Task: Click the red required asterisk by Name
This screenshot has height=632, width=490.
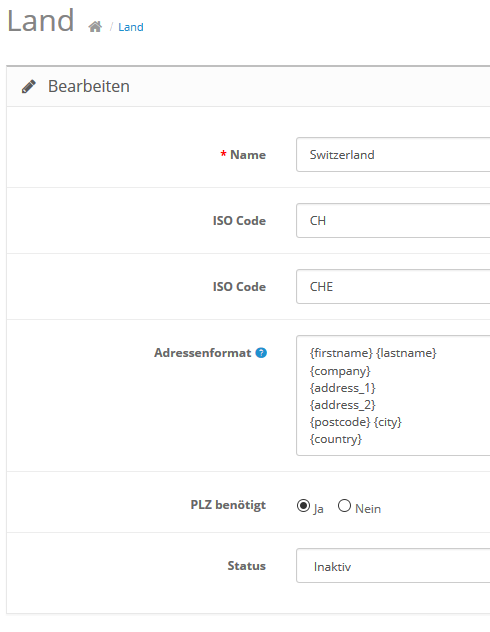Action: coord(223,154)
